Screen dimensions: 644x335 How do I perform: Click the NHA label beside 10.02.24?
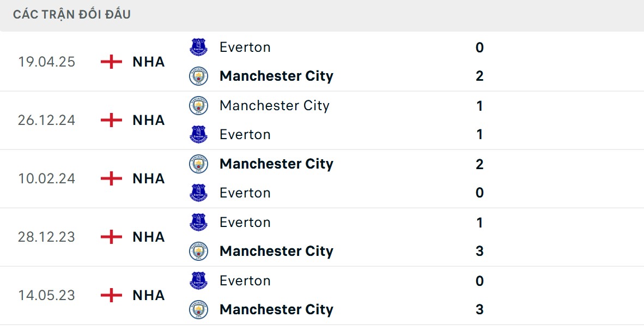[x=148, y=178]
